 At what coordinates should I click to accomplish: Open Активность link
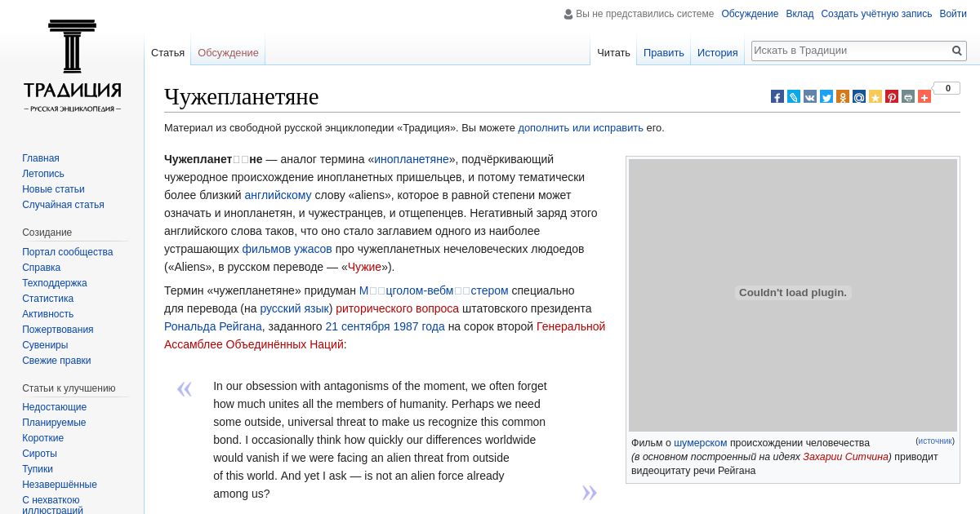pyautogui.click(x=47, y=314)
